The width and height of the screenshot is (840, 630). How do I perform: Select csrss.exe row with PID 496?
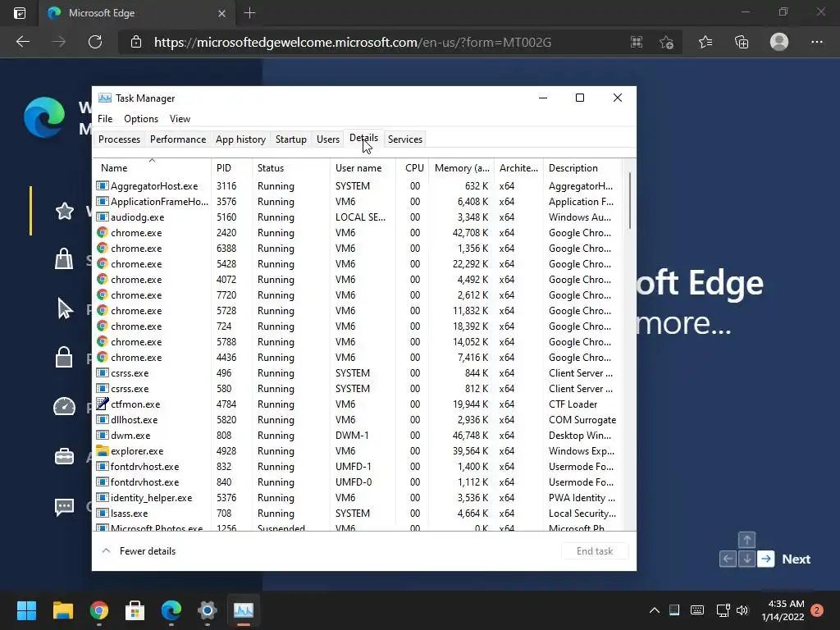(x=358, y=373)
